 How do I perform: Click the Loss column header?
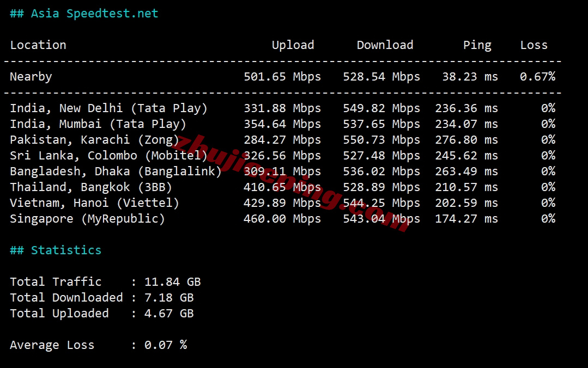point(534,45)
